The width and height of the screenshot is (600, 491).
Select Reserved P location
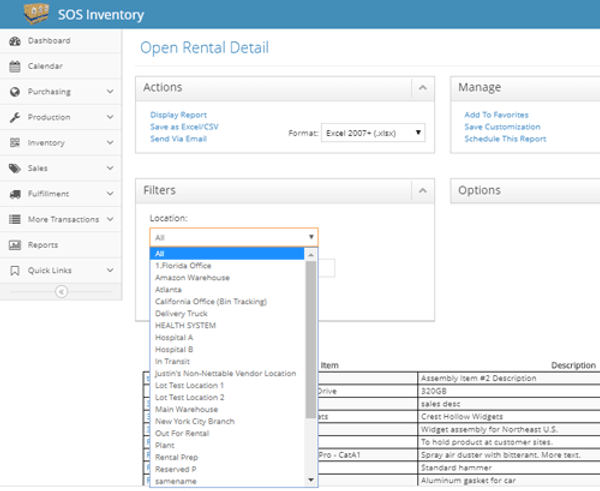click(227, 469)
